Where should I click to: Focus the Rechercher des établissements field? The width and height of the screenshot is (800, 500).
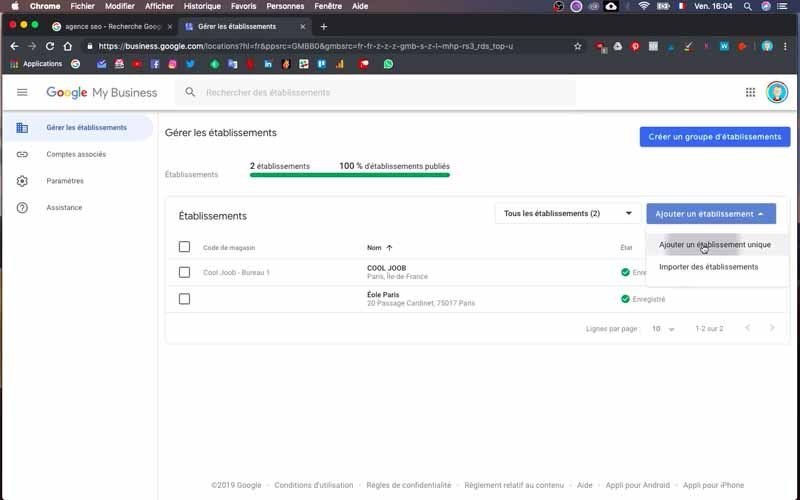point(376,92)
